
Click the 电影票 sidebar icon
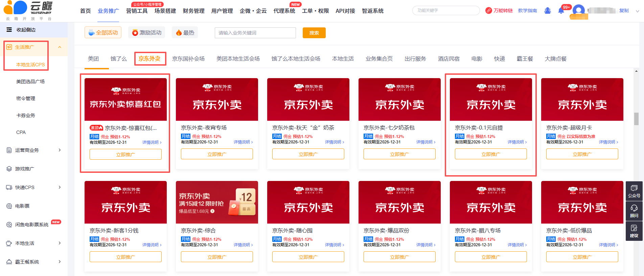[9, 206]
